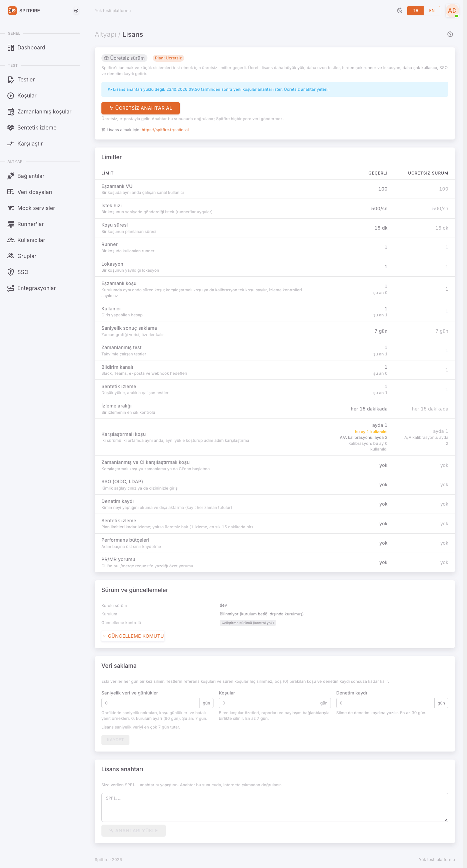Click ÜCRETSİZ ANAHTAR AL button
This screenshot has height=868, width=467.
(140, 108)
